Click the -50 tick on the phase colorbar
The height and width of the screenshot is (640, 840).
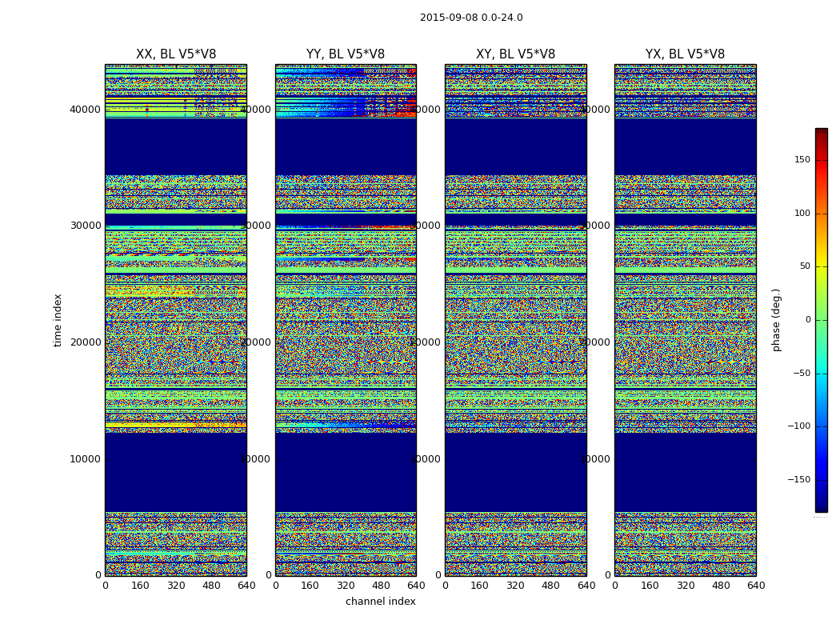[x=800, y=373]
